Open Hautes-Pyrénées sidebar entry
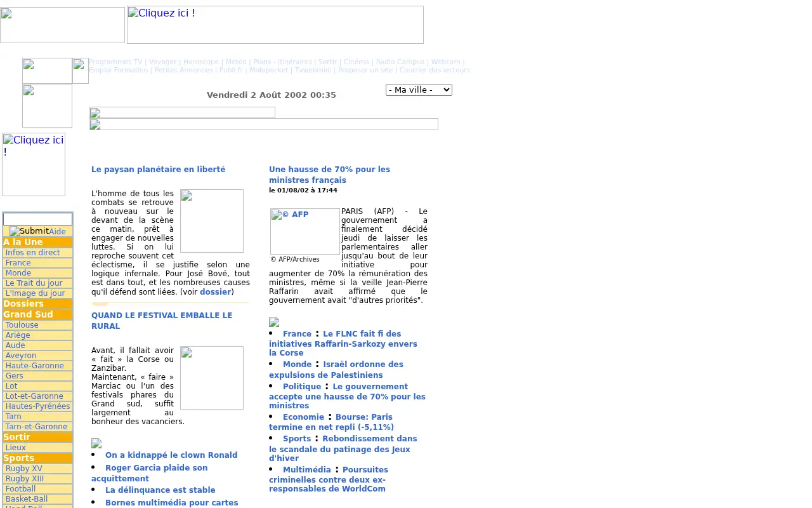Screen dimensions: 812x508 [37, 406]
